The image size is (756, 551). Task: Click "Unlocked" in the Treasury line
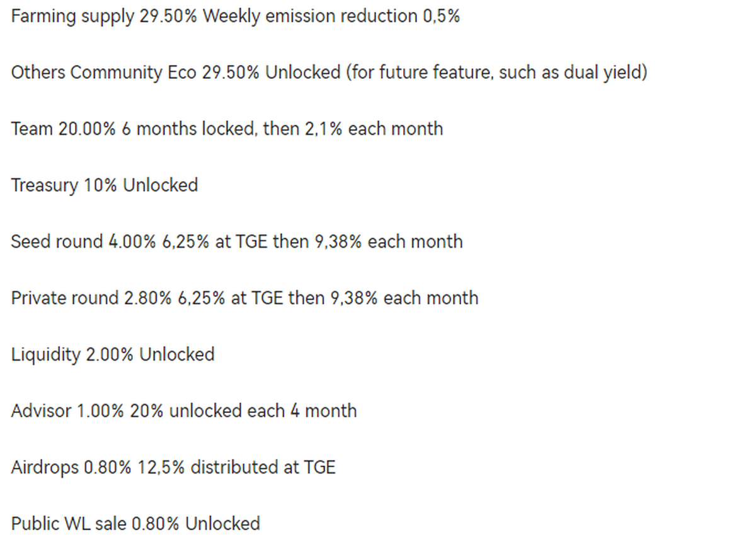[x=160, y=185]
